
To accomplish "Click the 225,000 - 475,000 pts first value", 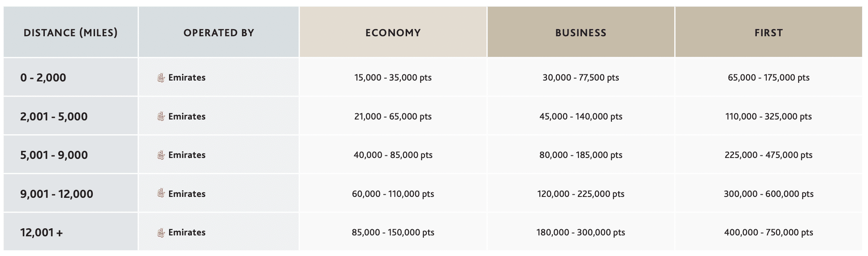I will click(x=768, y=155).
